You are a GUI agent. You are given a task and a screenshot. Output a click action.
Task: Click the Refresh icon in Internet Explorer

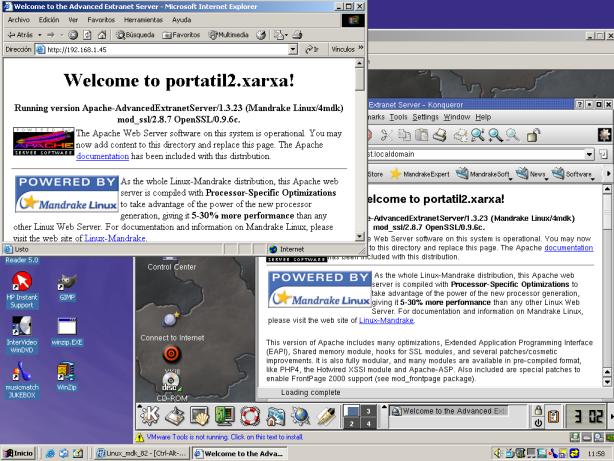tap(87, 33)
